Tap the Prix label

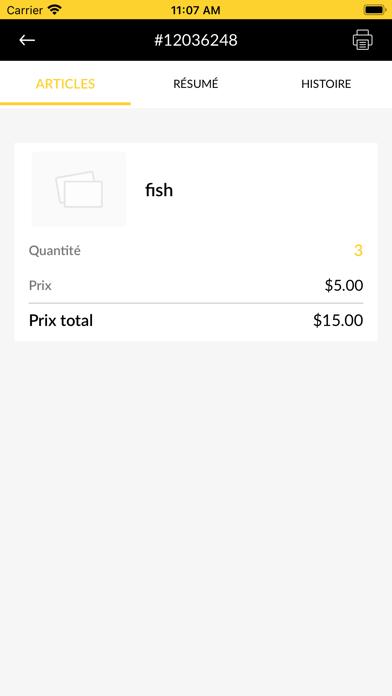(x=40, y=285)
